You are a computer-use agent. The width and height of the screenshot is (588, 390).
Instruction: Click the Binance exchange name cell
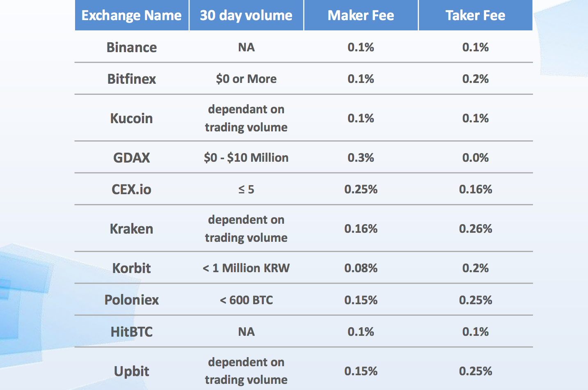click(x=131, y=48)
